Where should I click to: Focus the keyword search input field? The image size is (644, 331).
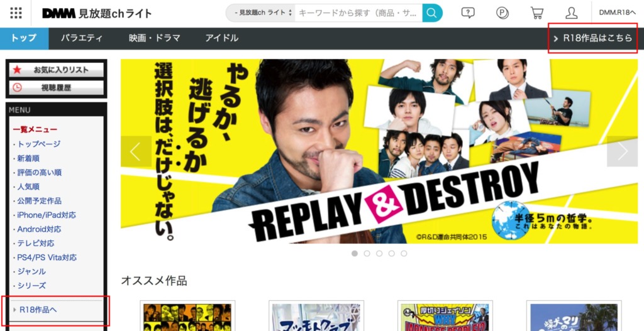pos(358,13)
